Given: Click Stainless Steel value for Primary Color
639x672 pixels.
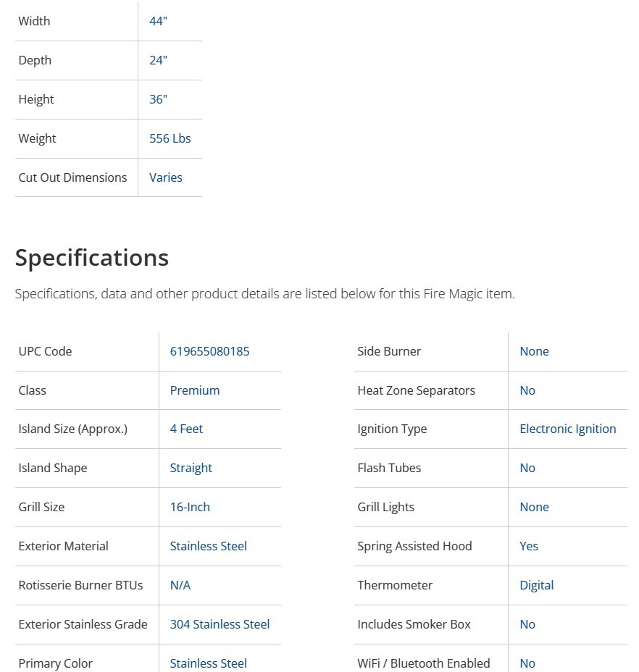Looking at the screenshot, I should point(208,663).
